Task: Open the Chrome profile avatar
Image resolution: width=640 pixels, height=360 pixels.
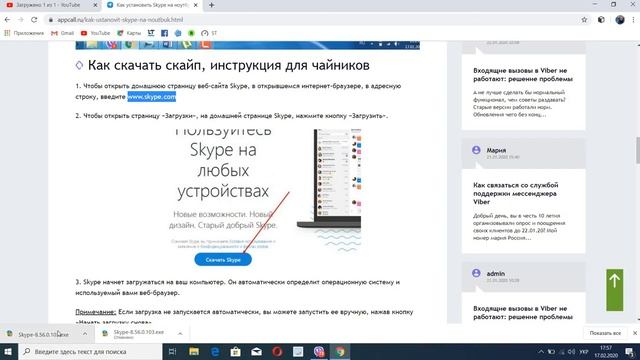Action: point(620,20)
